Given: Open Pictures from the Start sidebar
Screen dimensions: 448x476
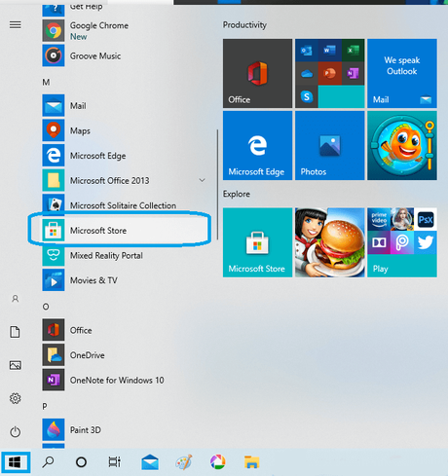Looking at the screenshot, I should (16, 365).
